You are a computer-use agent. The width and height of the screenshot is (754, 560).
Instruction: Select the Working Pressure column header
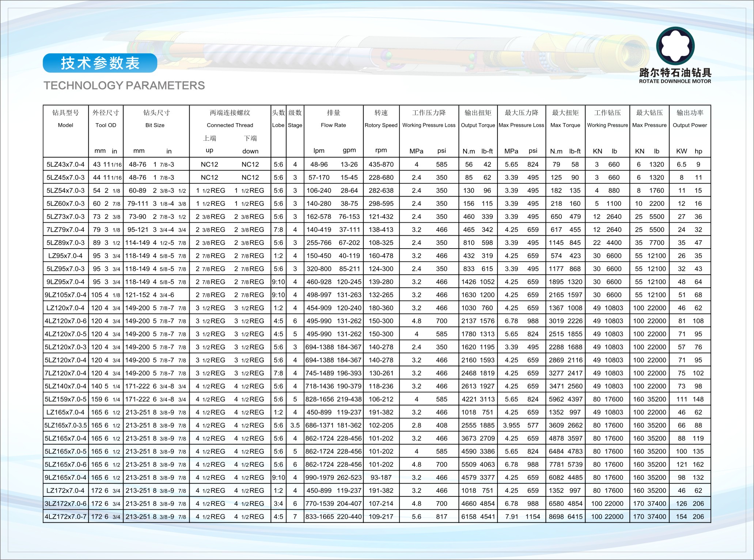point(607,125)
